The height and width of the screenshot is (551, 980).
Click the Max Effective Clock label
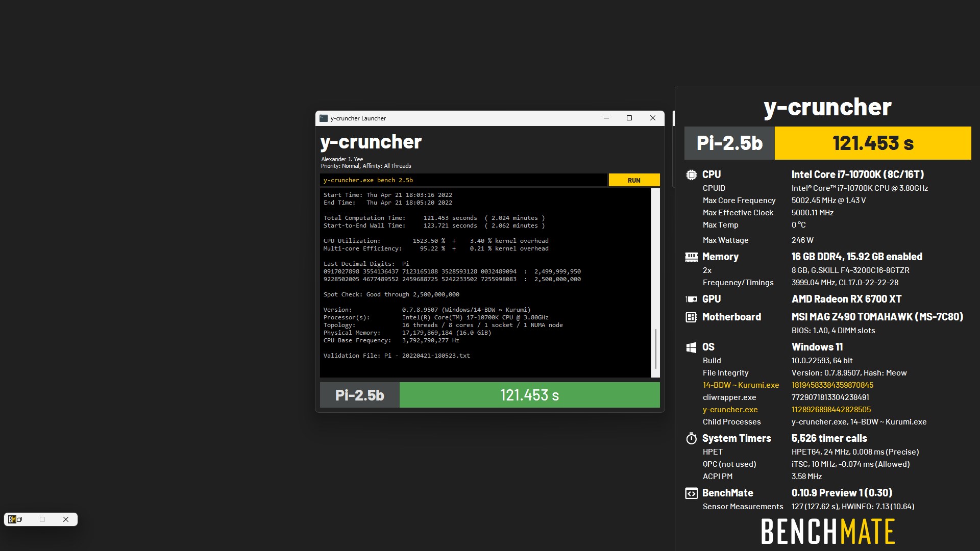tap(738, 213)
